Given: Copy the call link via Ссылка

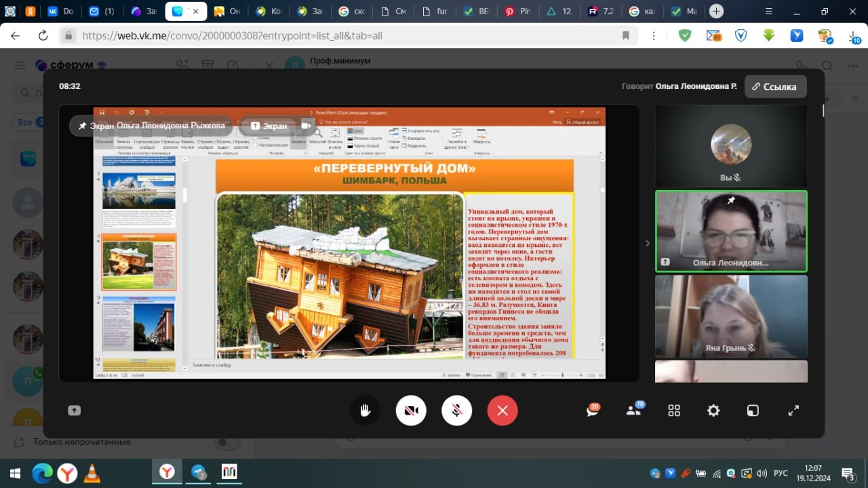Looking at the screenshot, I should [x=776, y=87].
